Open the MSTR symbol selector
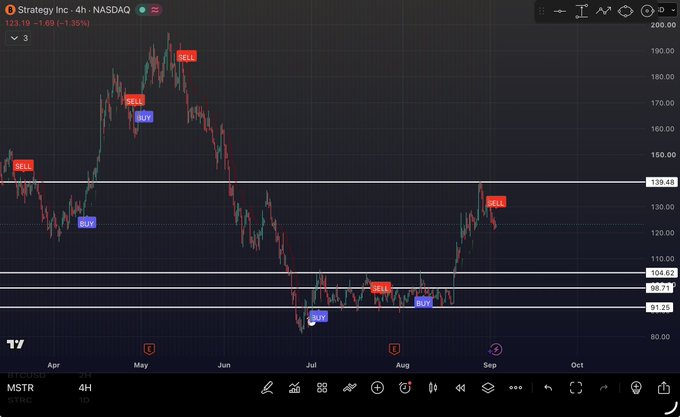The height and width of the screenshot is (417, 680). pos(20,388)
